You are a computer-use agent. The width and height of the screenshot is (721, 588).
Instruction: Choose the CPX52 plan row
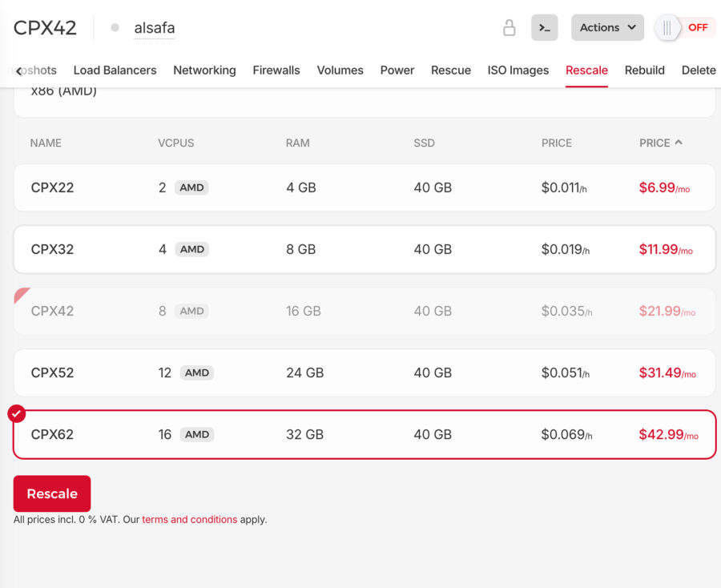365,373
